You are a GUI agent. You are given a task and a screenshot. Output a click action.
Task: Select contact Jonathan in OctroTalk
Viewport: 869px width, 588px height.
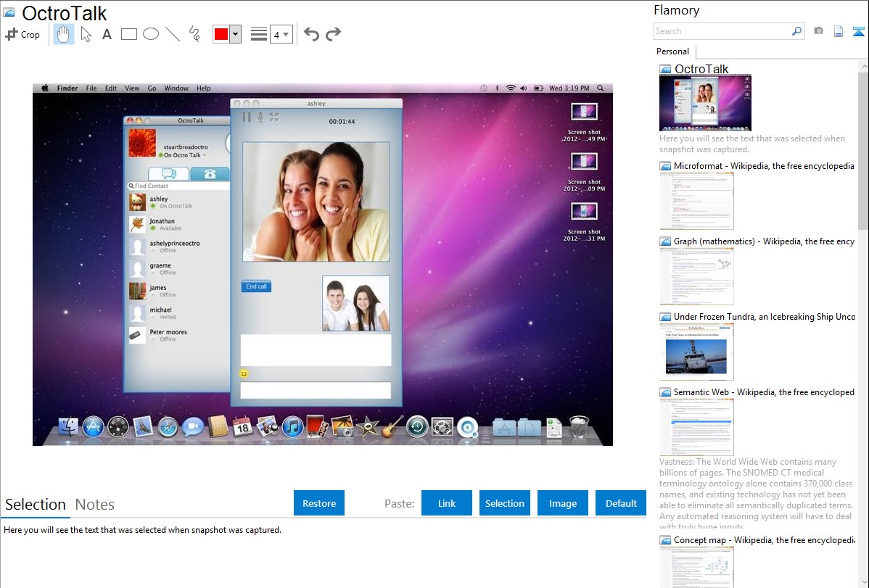coord(178,225)
